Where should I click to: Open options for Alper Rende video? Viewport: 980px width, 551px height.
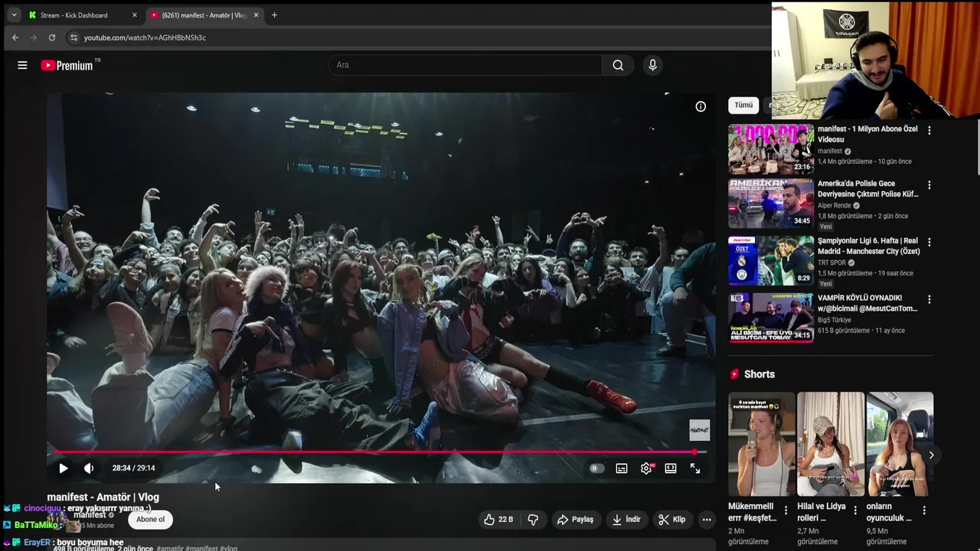tap(929, 185)
